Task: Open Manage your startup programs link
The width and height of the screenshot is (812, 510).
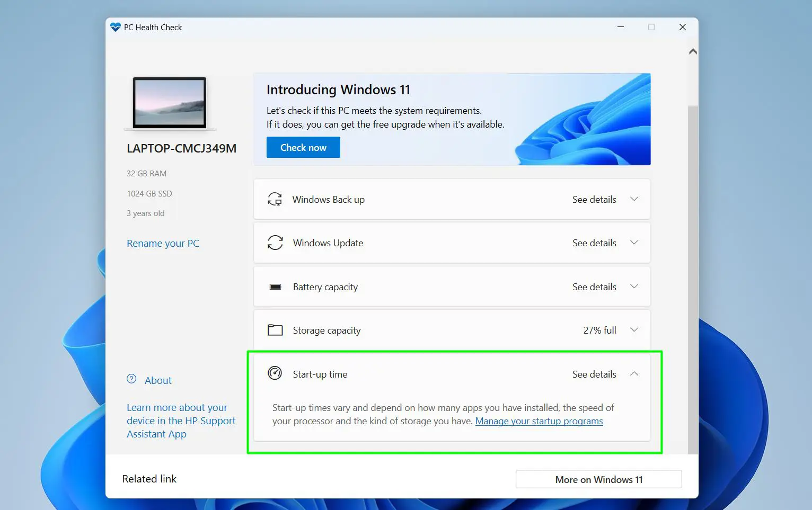Action: coord(539,421)
